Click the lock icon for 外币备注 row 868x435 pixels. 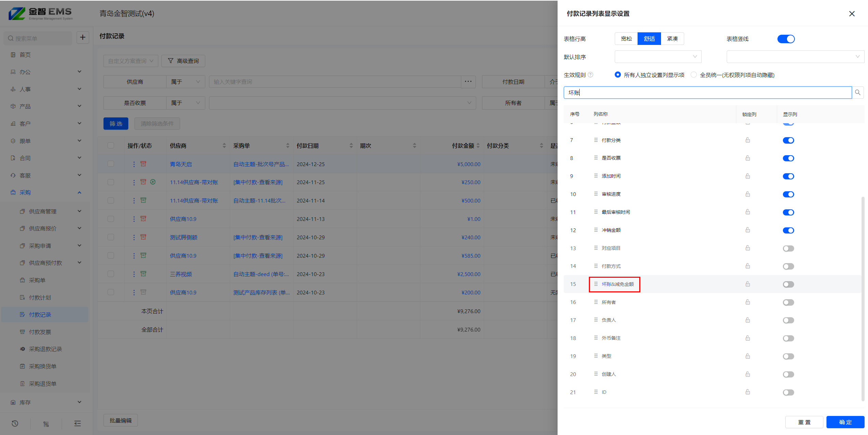point(748,338)
